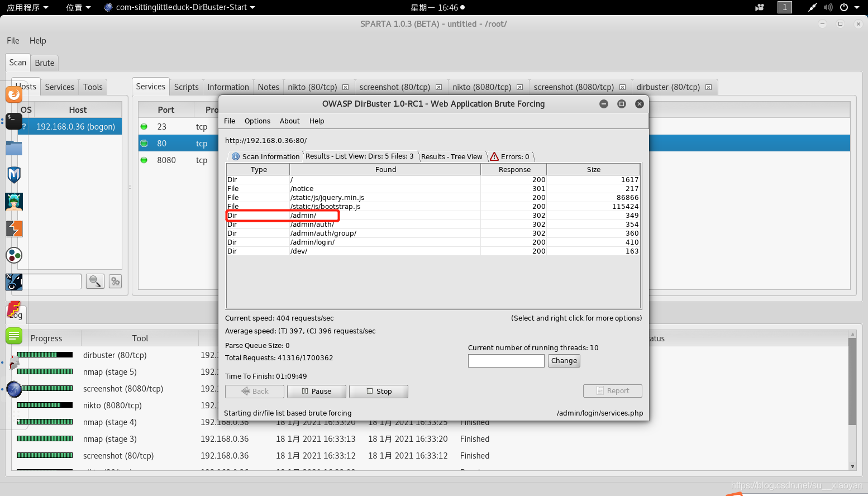
Task: Open DirBuster Results - Tree View tab
Action: pos(452,157)
